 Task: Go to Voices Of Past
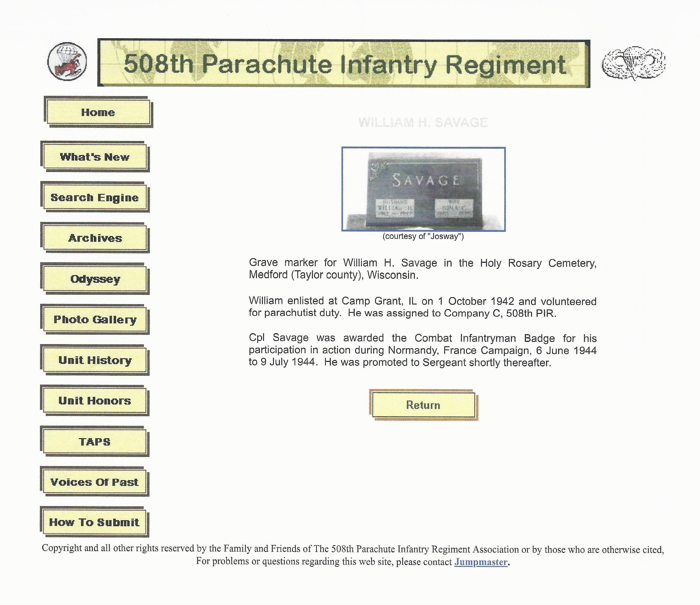point(95,482)
